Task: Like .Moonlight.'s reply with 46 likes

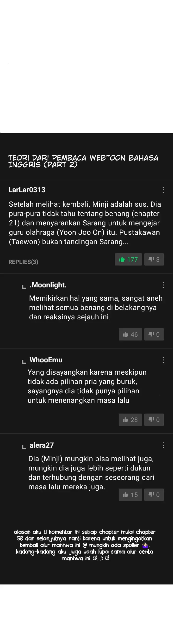Action: point(130,334)
